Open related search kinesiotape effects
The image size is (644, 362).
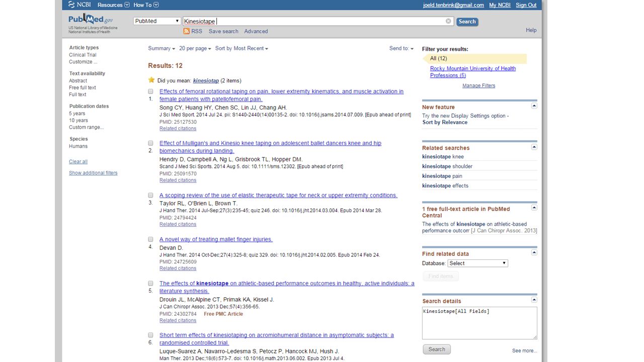(445, 186)
